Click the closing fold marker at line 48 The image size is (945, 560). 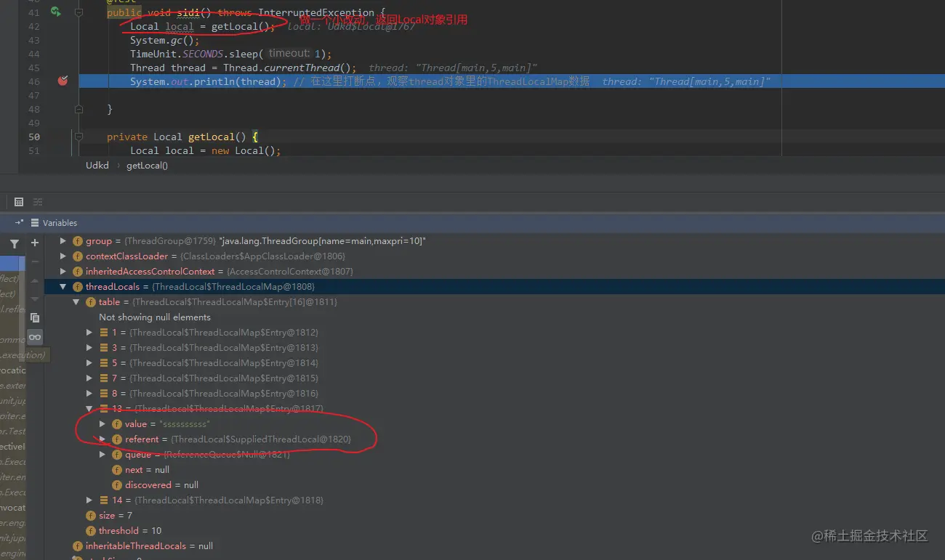pos(79,109)
